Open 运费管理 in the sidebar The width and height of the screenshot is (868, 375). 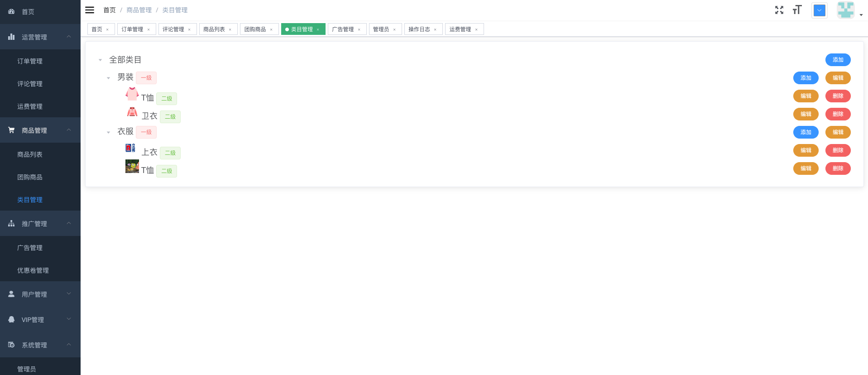[x=40, y=106]
